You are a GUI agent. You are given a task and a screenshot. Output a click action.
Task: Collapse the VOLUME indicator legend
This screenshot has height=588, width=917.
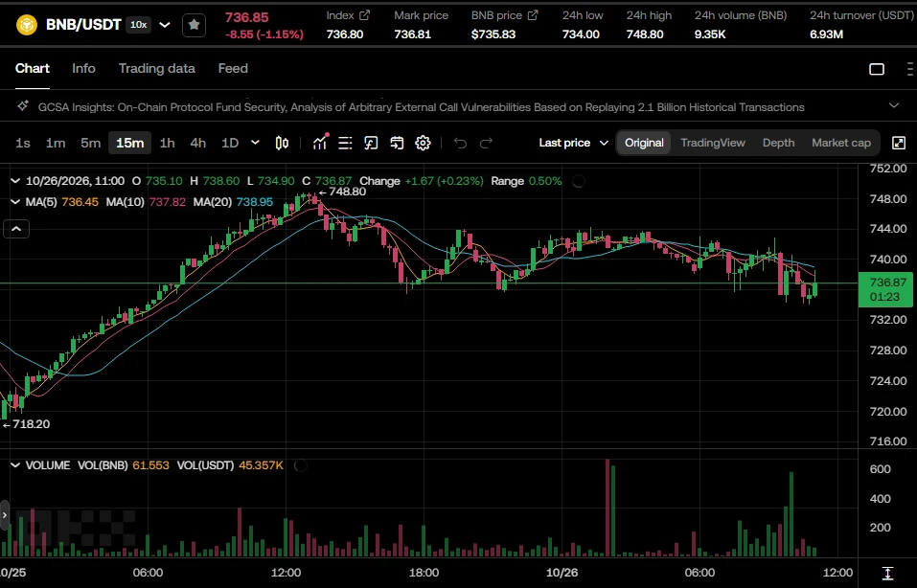point(15,465)
